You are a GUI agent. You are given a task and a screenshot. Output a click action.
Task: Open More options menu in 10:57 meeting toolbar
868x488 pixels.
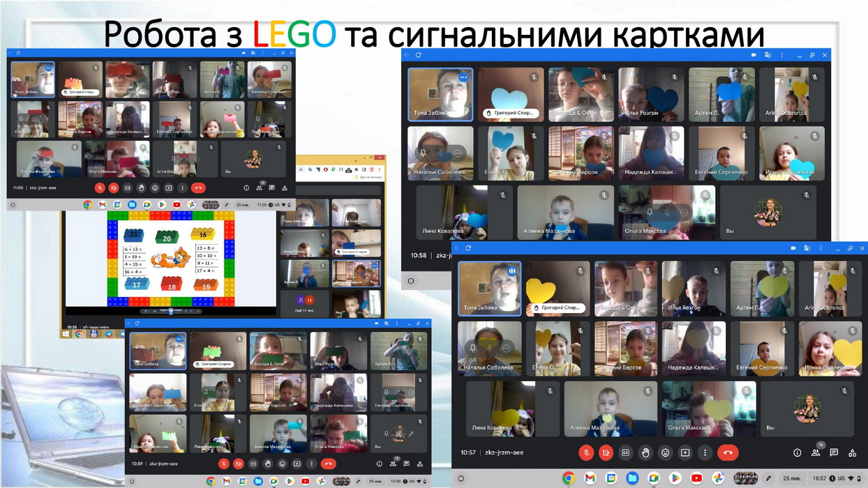[x=705, y=452]
